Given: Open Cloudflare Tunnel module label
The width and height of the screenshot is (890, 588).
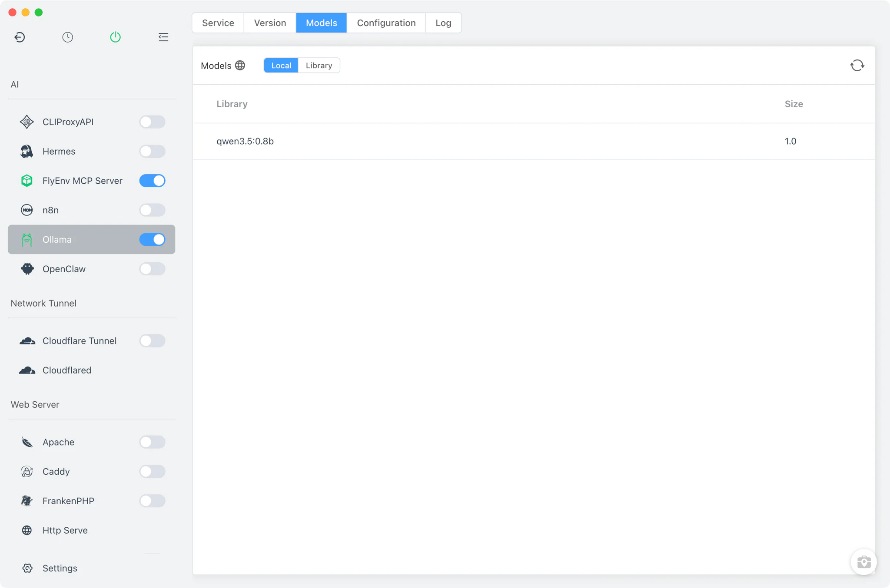Looking at the screenshot, I should [x=80, y=341].
